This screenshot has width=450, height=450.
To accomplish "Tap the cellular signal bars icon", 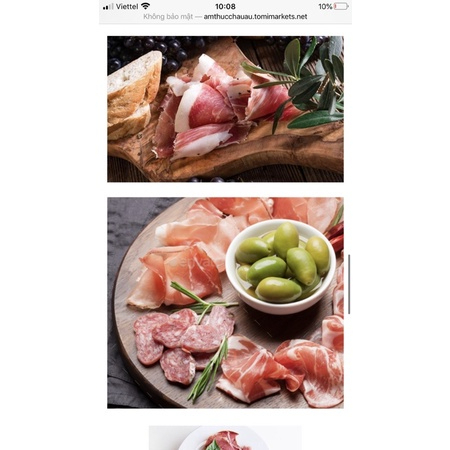I will pyautogui.click(x=108, y=7).
